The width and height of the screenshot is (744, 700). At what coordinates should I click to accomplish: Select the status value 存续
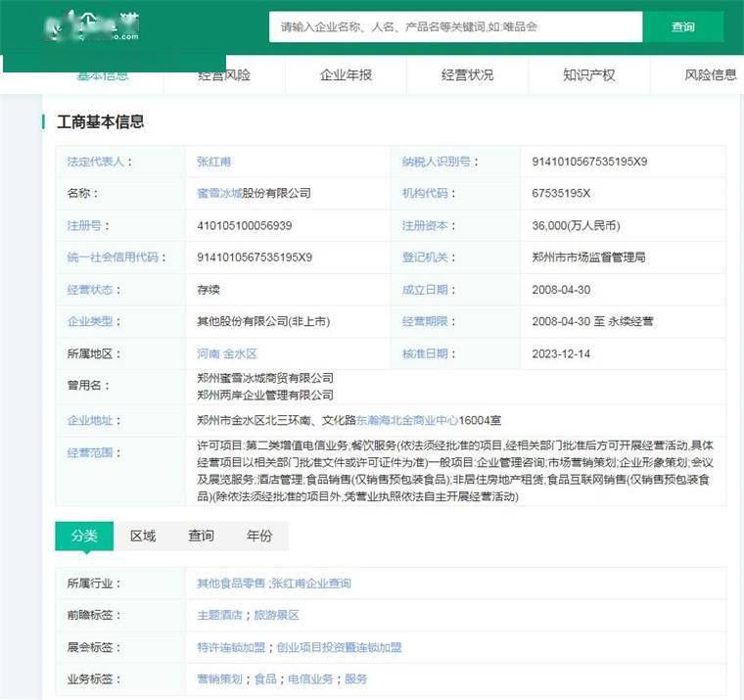click(209, 290)
